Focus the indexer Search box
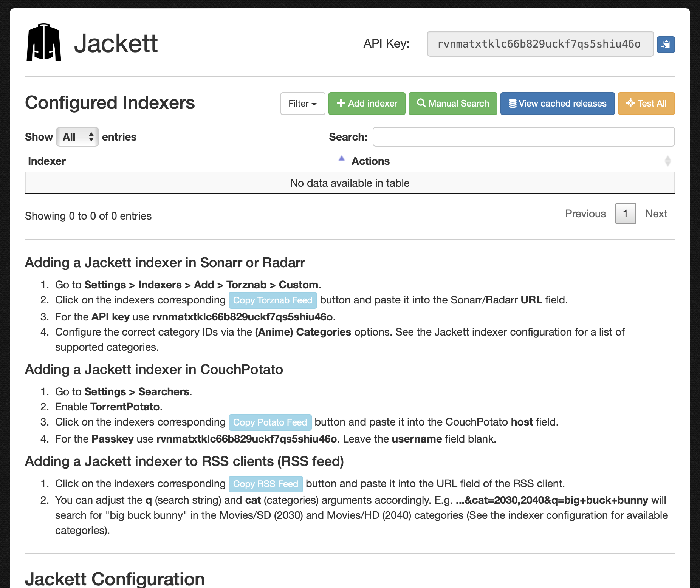Image resolution: width=700 pixels, height=588 pixels. (x=523, y=137)
